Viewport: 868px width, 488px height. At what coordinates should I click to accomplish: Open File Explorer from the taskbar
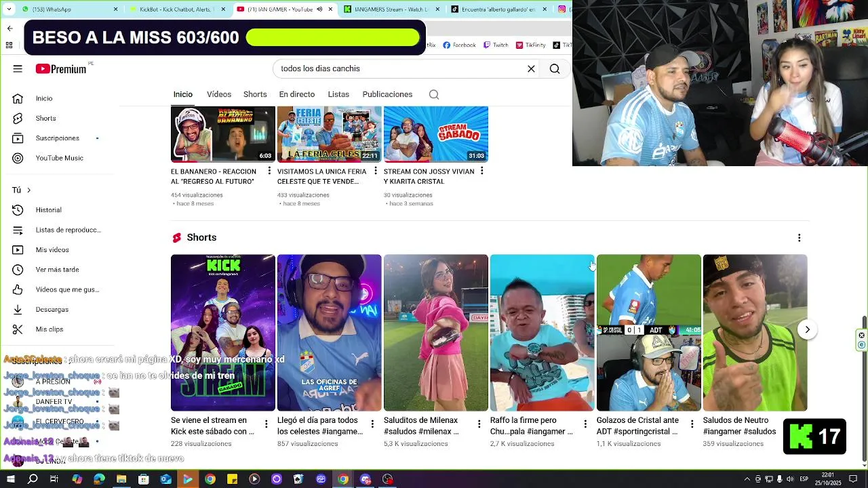121,479
